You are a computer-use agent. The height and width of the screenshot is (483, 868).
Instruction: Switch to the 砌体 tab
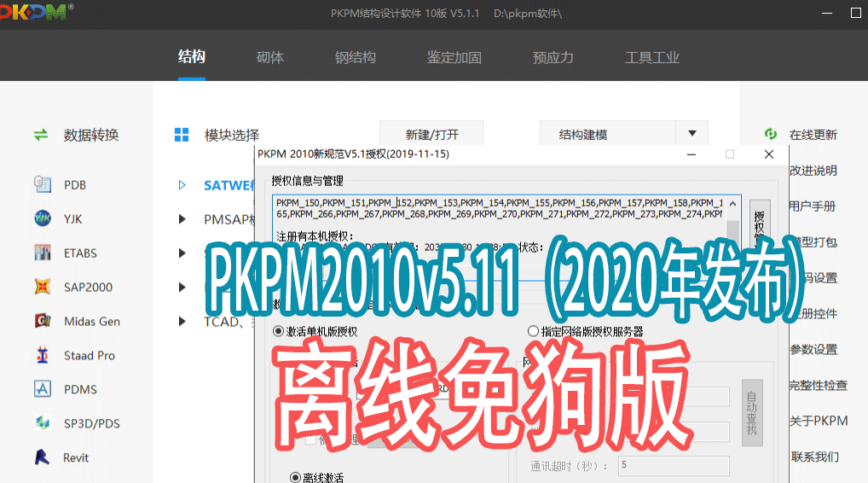270,57
